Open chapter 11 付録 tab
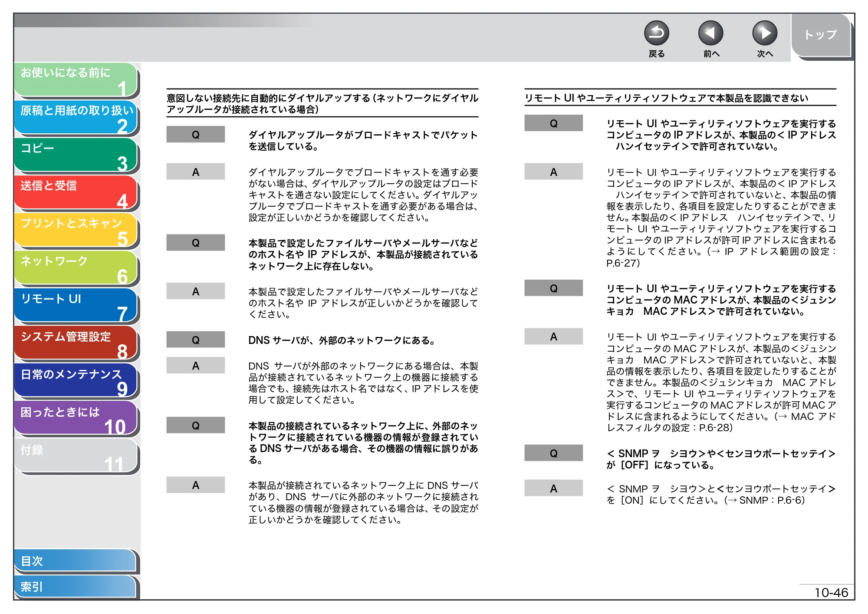The image size is (868, 614). coord(76,456)
